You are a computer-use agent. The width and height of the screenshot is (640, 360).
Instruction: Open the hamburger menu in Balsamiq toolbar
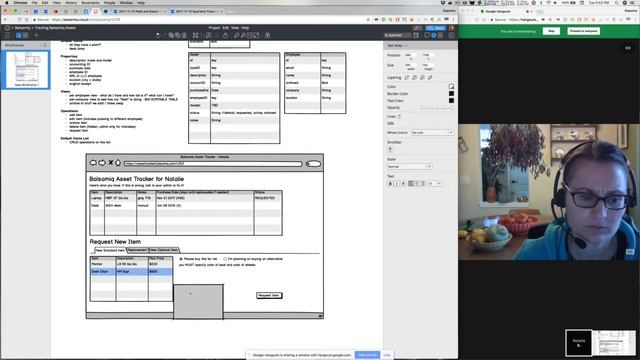tap(7, 36)
